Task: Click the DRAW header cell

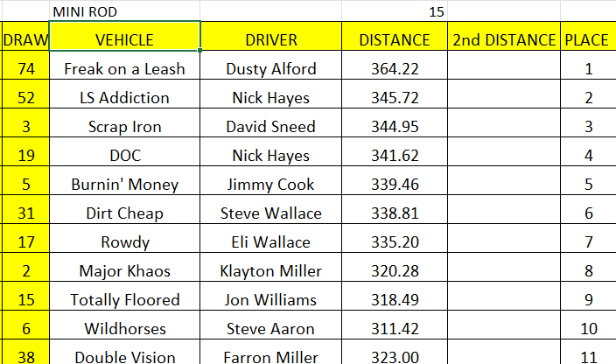Action: (x=25, y=39)
